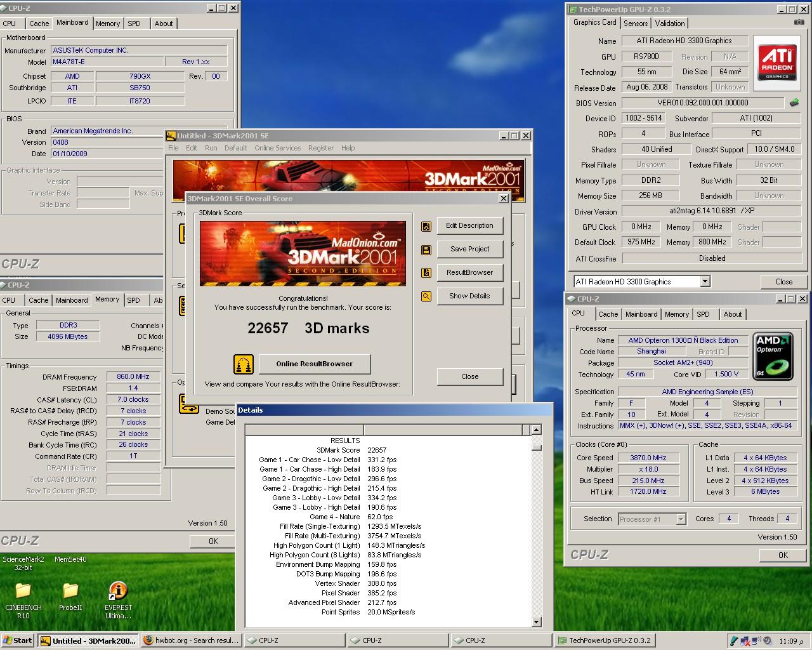The height and width of the screenshot is (650, 812).
Task: Click Details list scroll-up arrow
Action: [x=536, y=430]
